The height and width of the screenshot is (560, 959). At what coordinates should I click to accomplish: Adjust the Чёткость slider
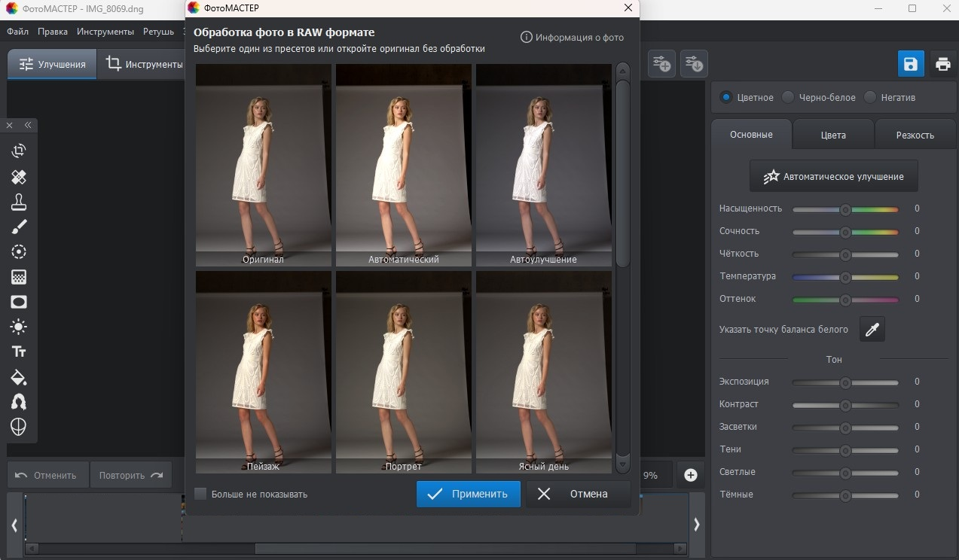[x=845, y=254]
